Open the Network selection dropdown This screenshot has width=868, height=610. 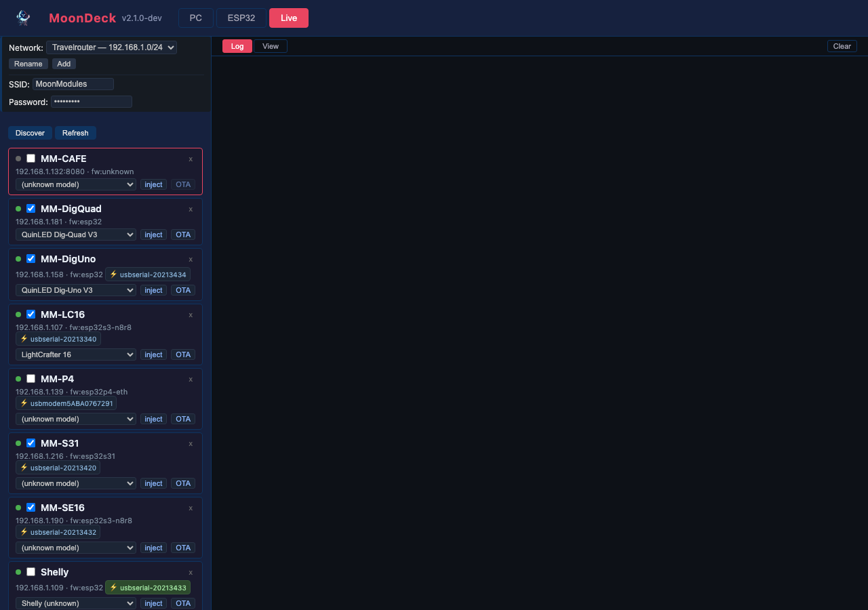111,47
